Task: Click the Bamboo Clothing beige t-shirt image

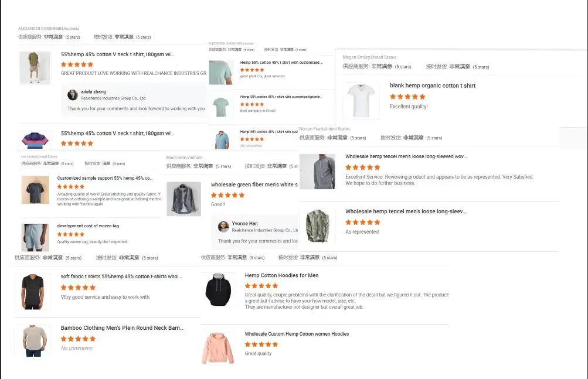Action: 33,341
